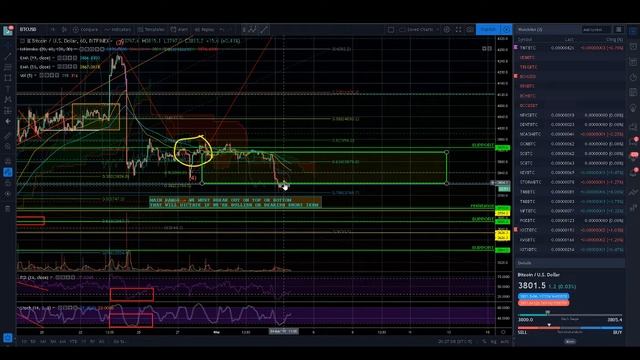
Task: Open the price-axis settings icon in the bottom-right corner
Action: pyautogui.click(x=503, y=332)
